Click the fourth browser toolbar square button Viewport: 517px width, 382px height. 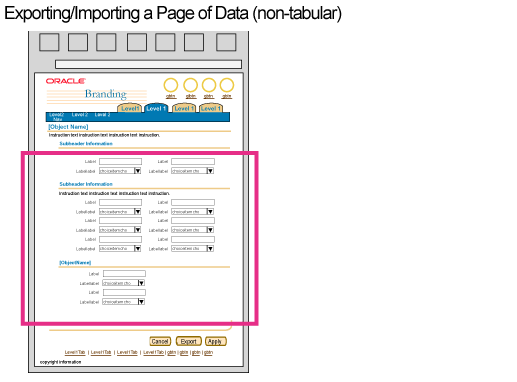tap(137, 42)
